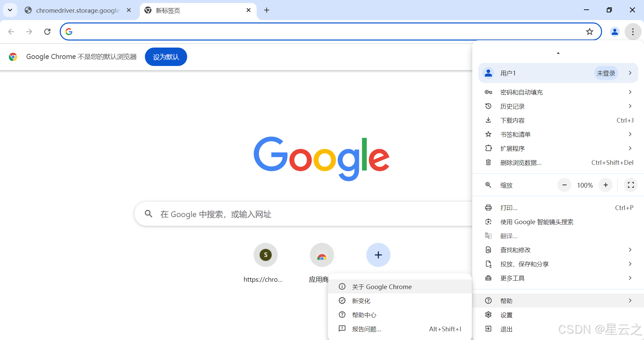Screen dimensions: 644x340
Task: Open the 应用商店 shortcut tile
Action: point(322,263)
